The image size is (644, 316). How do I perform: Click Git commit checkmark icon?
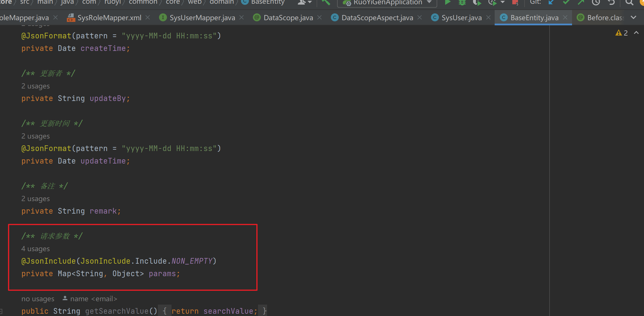point(566,3)
